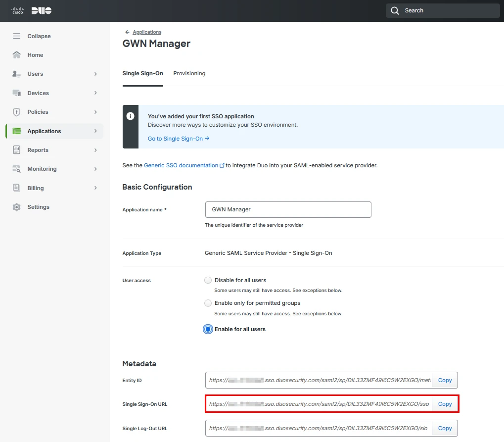Image resolution: width=504 pixels, height=442 pixels.
Task: Click the Users person icon
Action: click(16, 74)
